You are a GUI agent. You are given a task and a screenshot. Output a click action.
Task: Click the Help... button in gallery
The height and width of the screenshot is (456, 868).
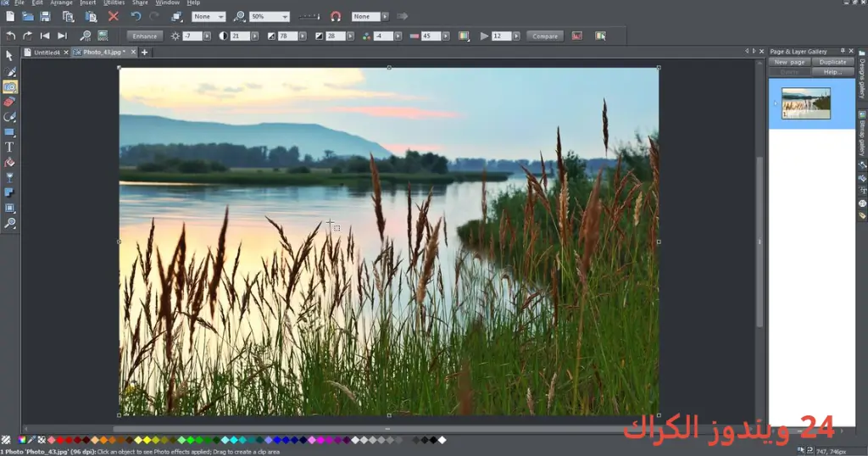pyautogui.click(x=832, y=72)
